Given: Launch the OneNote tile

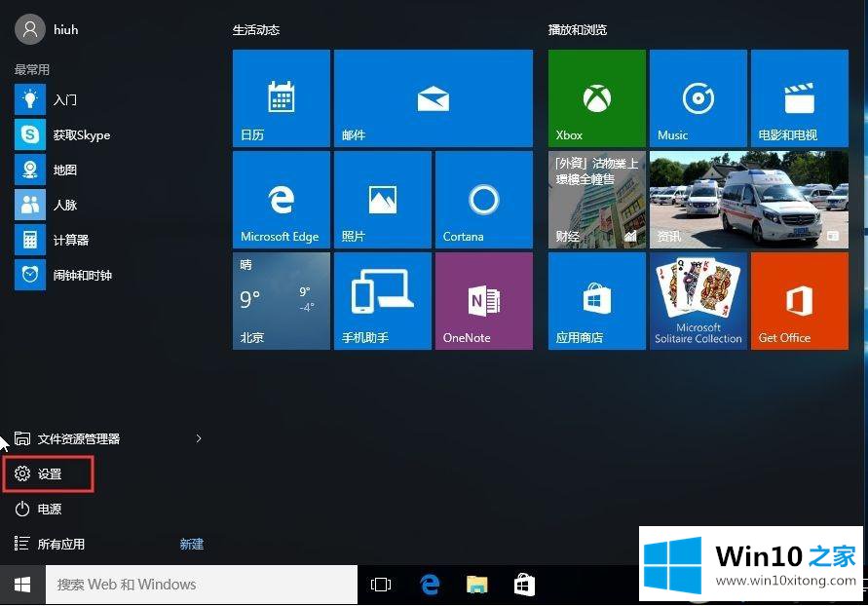Looking at the screenshot, I should coord(484,301).
